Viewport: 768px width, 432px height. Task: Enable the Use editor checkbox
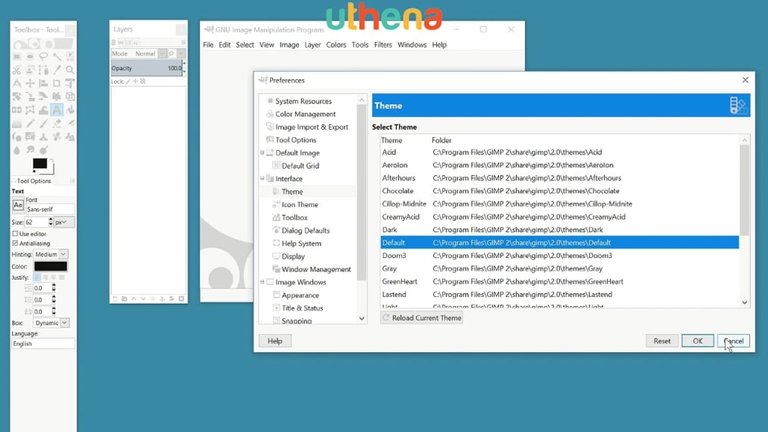(x=15, y=234)
